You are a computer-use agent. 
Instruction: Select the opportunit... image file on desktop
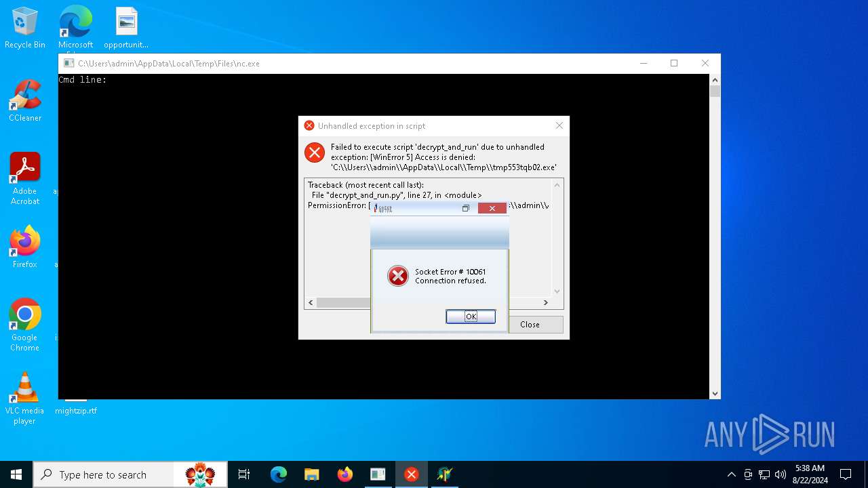point(126,28)
